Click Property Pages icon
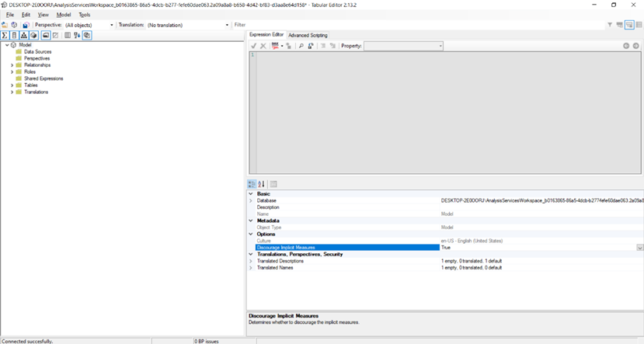The width and height of the screenshot is (644, 344). click(273, 184)
